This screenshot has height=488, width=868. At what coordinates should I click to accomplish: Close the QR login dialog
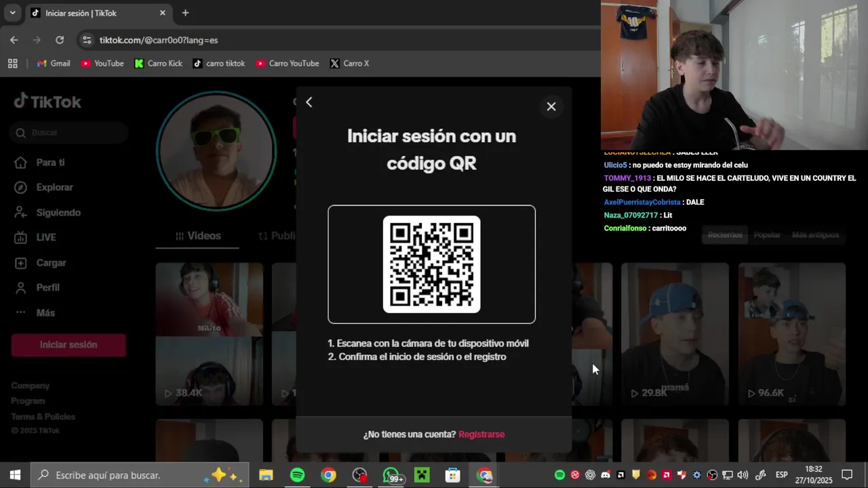[551, 106]
